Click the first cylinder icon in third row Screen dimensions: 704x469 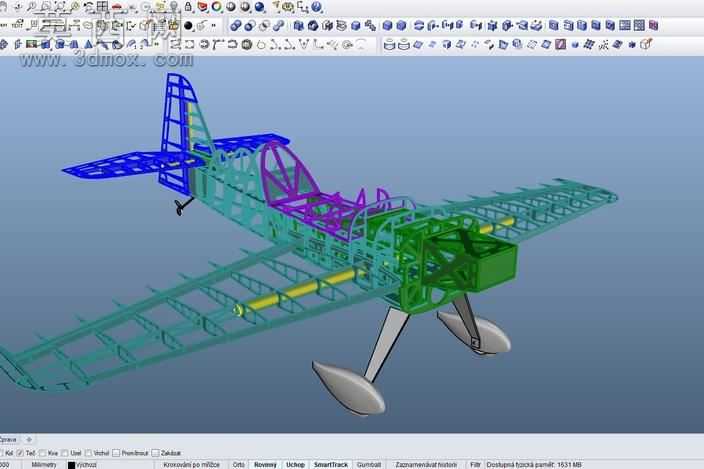(x=390, y=44)
